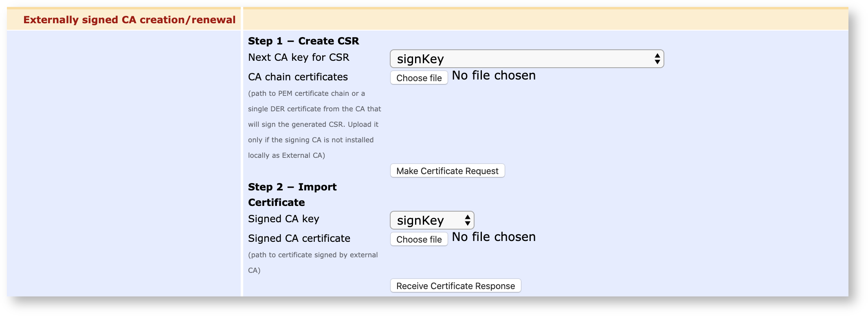
Task: Click the 'Step 1 – Create CSR' heading
Action: coord(303,41)
